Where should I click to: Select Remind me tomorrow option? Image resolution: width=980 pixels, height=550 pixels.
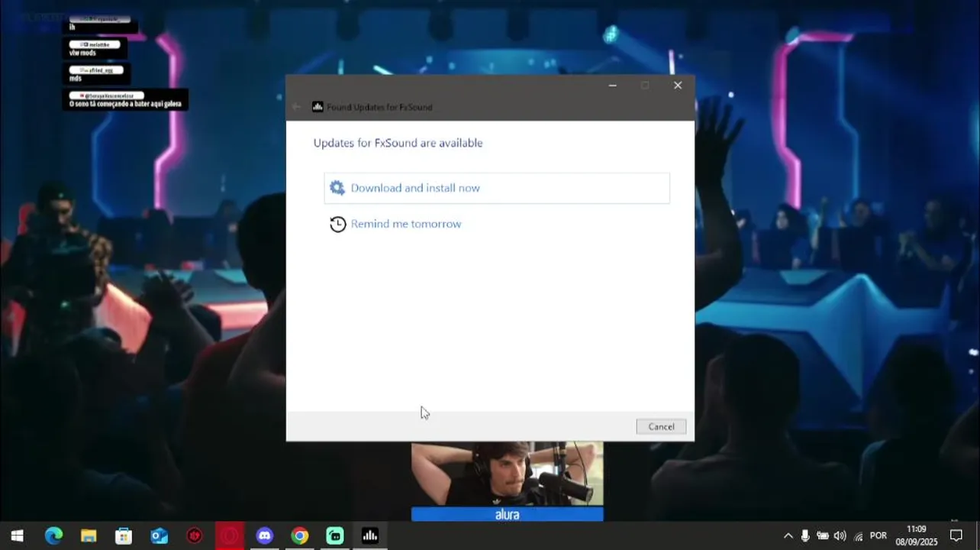pos(406,224)
